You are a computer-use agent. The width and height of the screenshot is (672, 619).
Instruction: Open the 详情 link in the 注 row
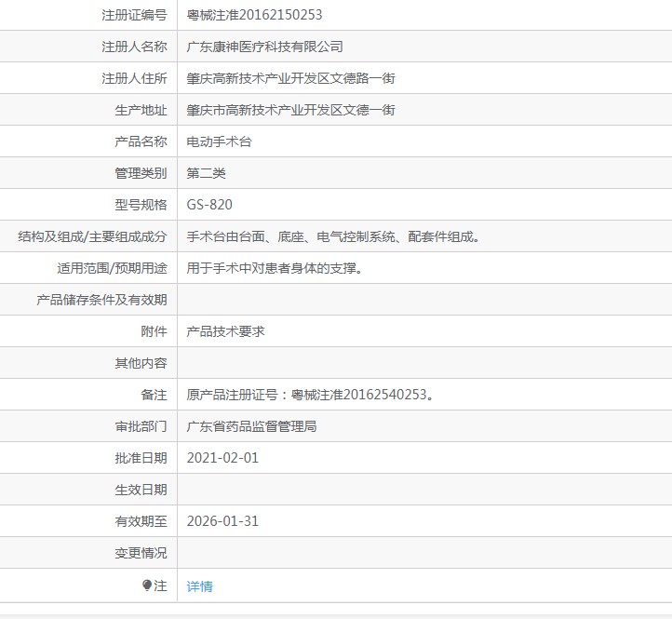[x=199, y=586]
